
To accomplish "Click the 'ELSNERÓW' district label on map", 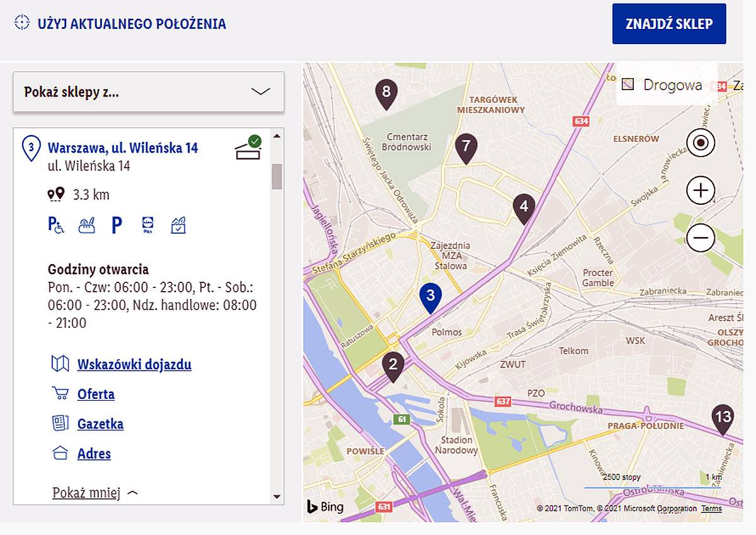I will (x=638, y=139).
